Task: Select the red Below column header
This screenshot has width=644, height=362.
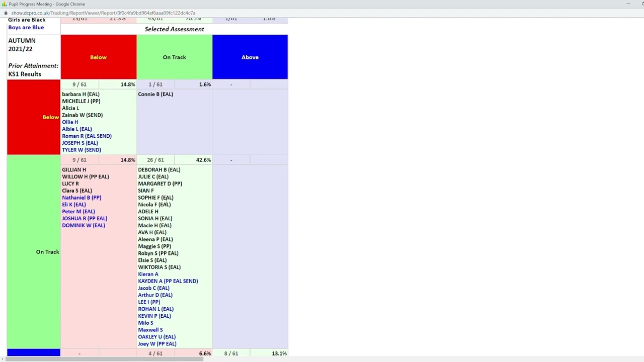Action: 99,57
